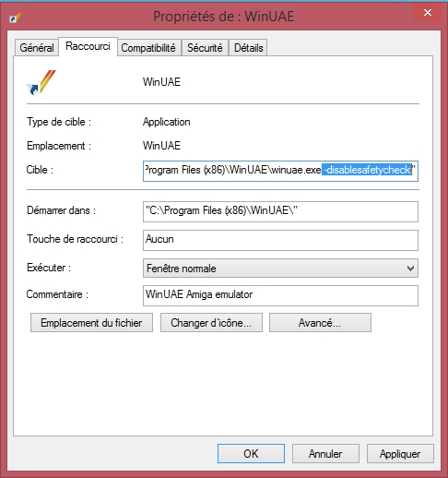The width and height of the screenshot is (448, 478).
Task: Expand the Exécuter dropdown arrow
Action: 410,269
